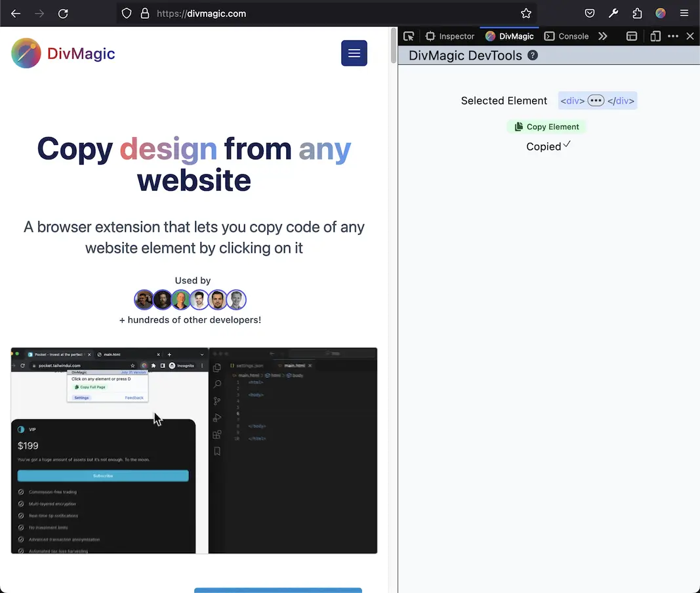Open the blue hamburger site menu
This screenshot has height=593, width=700.
pos(354,53)
